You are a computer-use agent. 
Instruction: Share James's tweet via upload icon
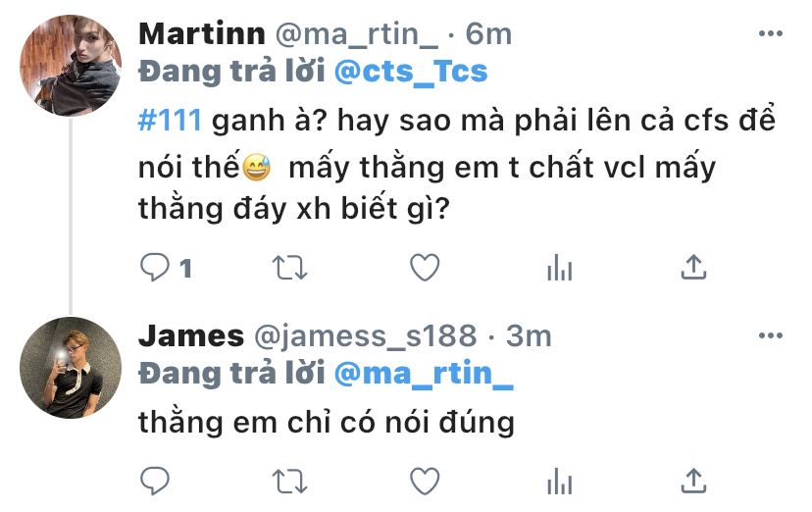(x=693, y=481)
